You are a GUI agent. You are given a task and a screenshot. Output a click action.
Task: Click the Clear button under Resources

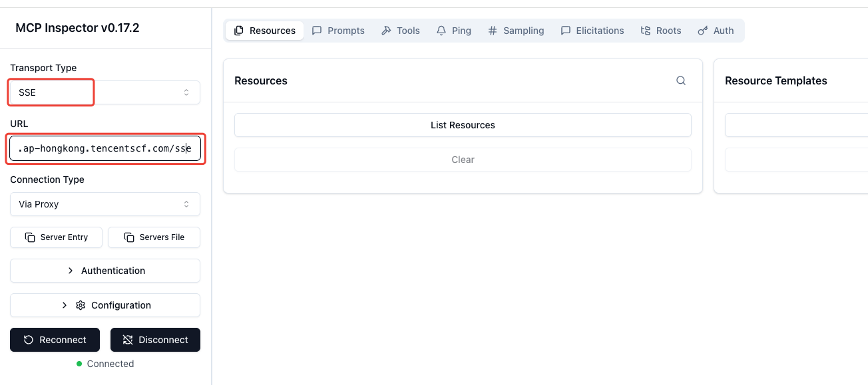coord(463,160)
